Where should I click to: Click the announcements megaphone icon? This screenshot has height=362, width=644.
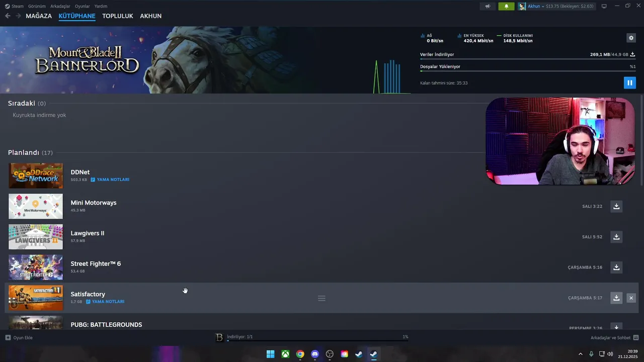click(x=487, y=6)
